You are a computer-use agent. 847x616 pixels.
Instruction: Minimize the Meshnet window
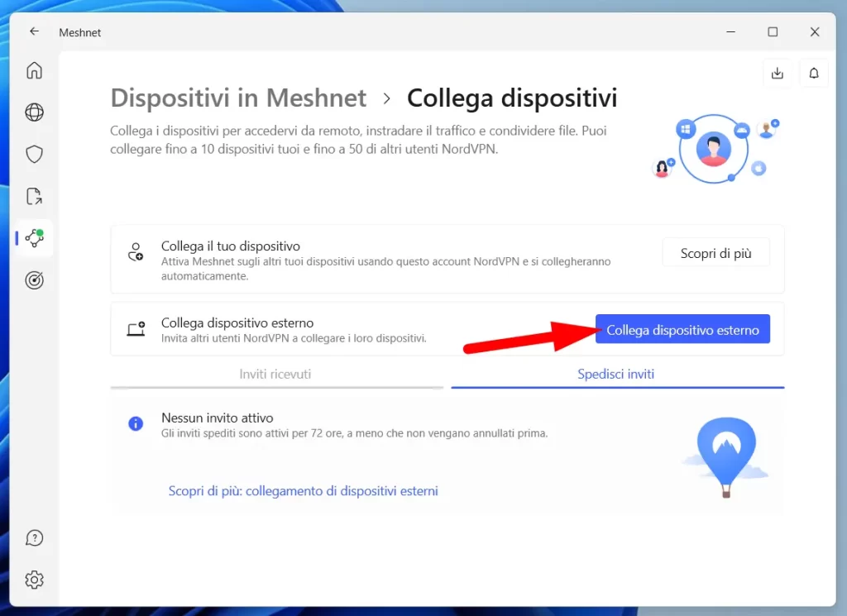[x=731, y=32]
